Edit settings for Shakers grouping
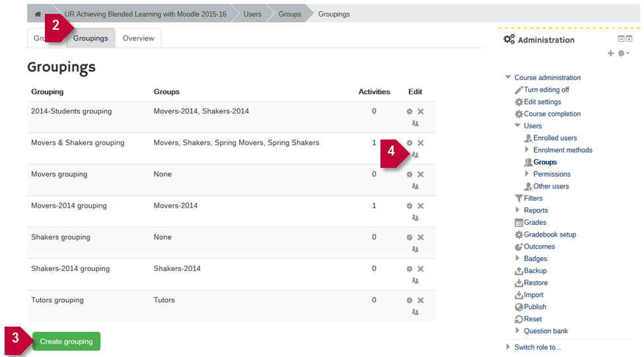The height and width of the screenshot is (357, 644). pos(410,237)
